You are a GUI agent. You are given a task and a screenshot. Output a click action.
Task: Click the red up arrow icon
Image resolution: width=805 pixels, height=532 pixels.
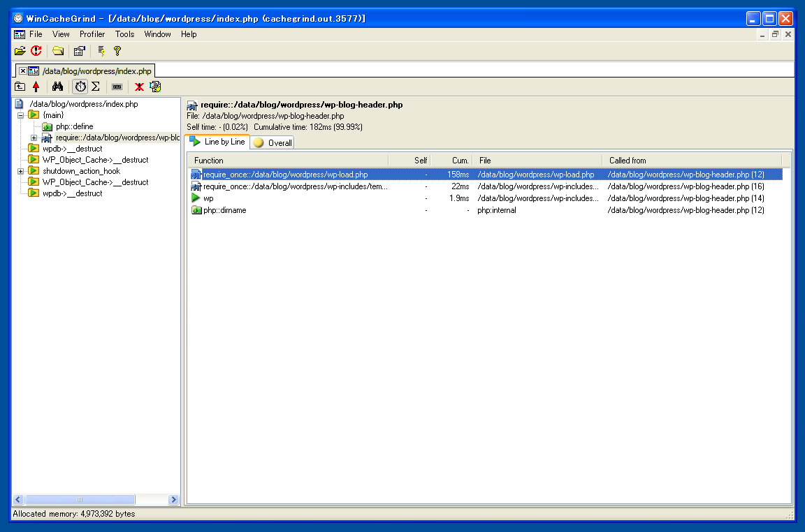point(36,87)
